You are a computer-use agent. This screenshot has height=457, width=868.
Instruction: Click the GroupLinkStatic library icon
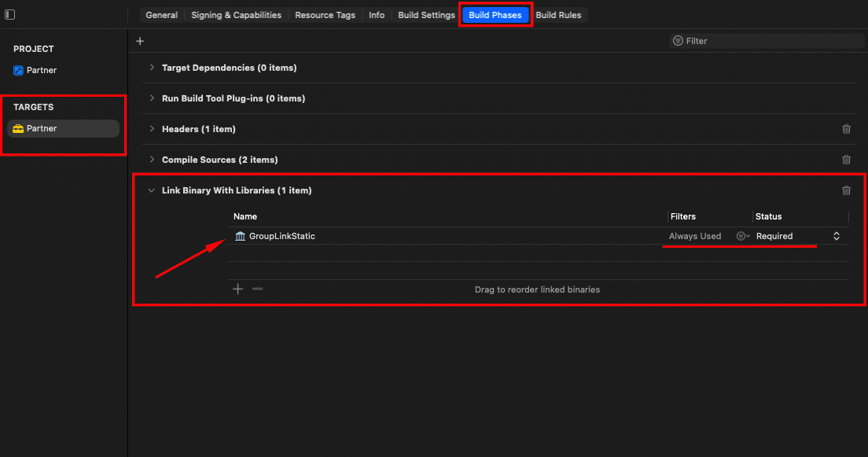coord(240,236)
